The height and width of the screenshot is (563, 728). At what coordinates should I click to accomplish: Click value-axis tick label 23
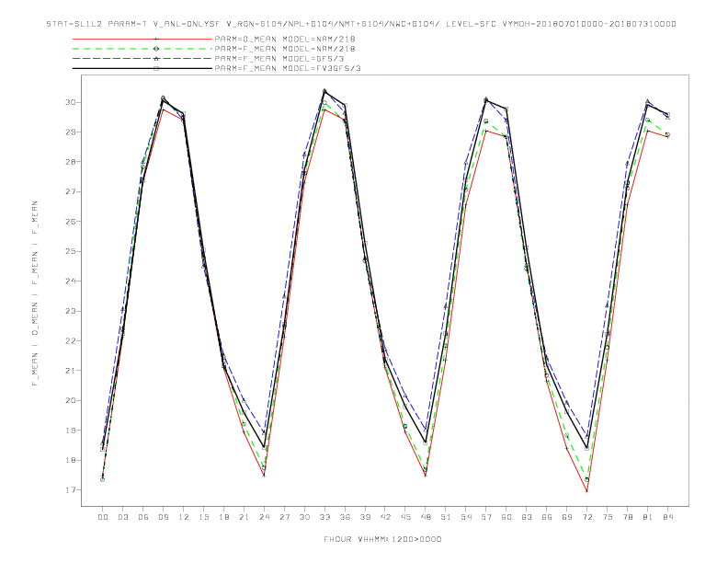click(x=71, y=311)
